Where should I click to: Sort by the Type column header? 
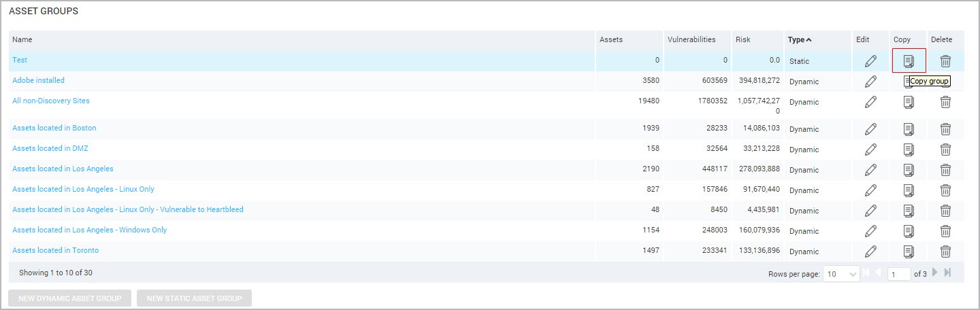pos(800,39)
